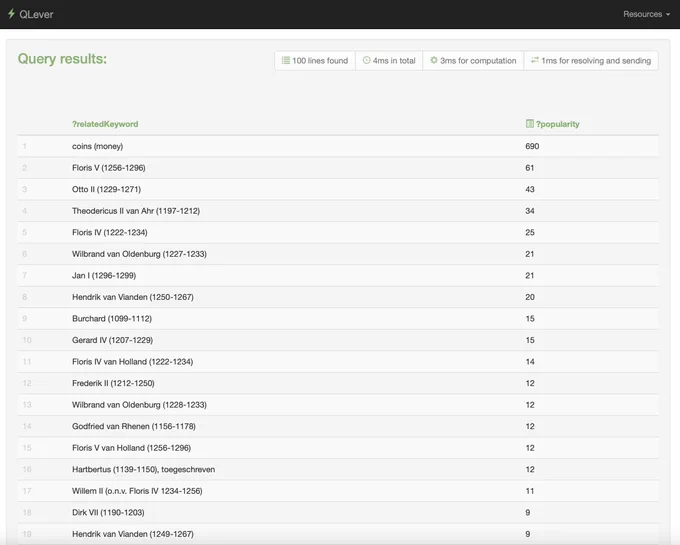Click the '1ms for resolving and sending' button

point(591,61)
